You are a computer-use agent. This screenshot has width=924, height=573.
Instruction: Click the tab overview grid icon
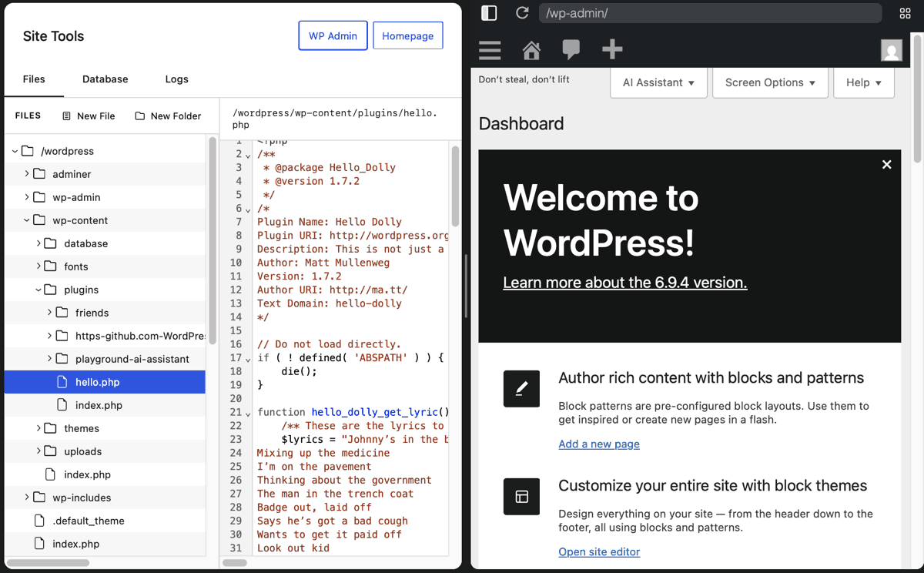pos(905,12)
